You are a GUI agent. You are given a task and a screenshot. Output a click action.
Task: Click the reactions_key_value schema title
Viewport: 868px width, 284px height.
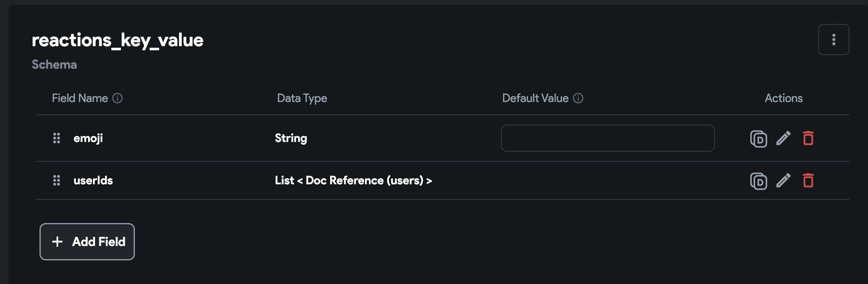[117, 40]
